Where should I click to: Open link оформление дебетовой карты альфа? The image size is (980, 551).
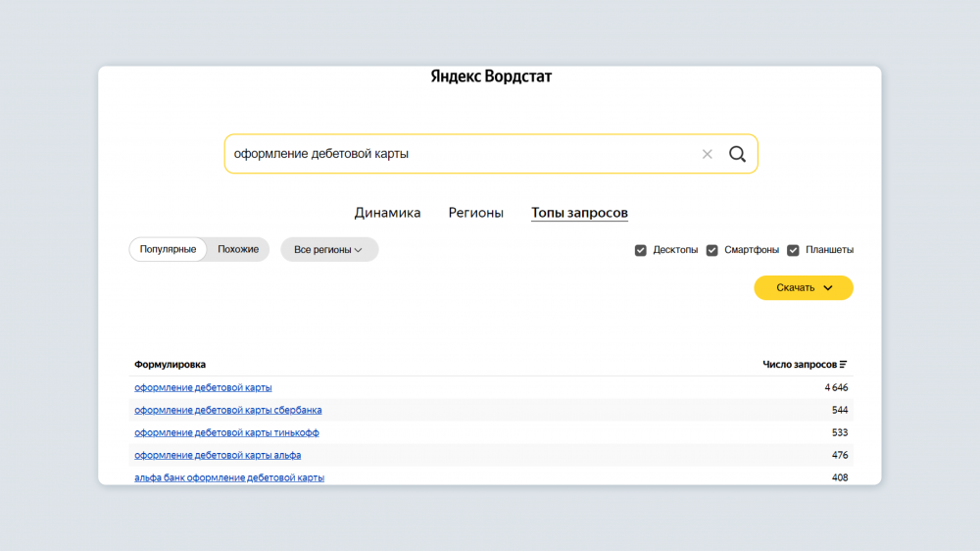coord(218,455)
